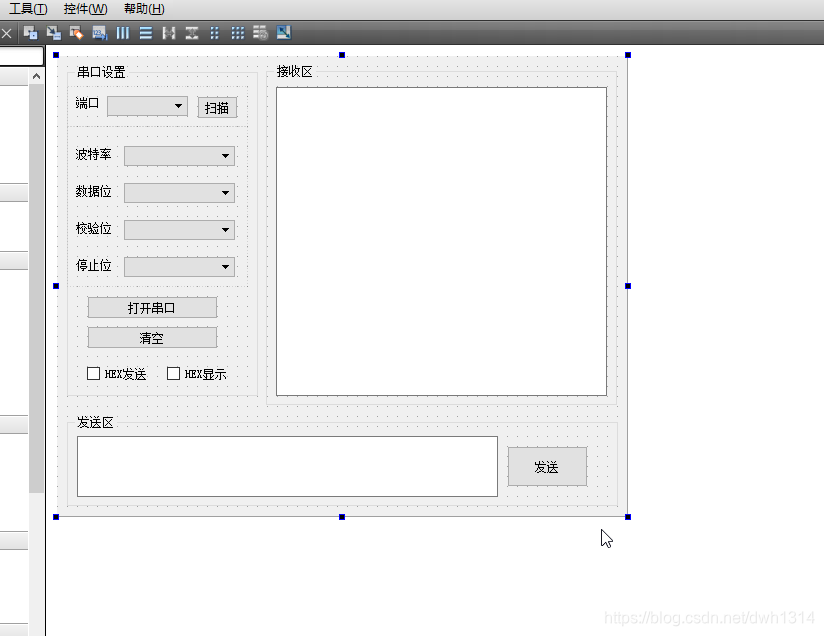
Task: Select the 端口 label
Action: pos(87,103)
